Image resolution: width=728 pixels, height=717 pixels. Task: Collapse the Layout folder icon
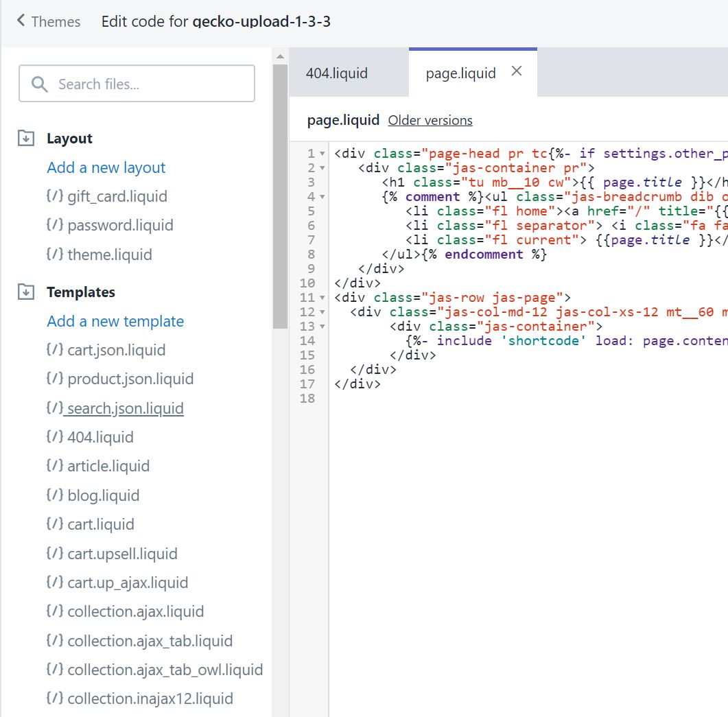pos(26,139)
